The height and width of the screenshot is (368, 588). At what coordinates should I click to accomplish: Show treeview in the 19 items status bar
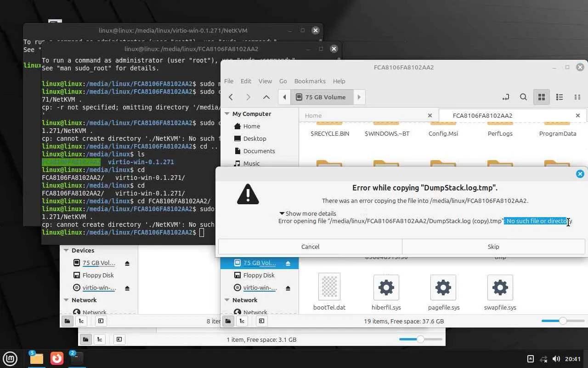242,321
